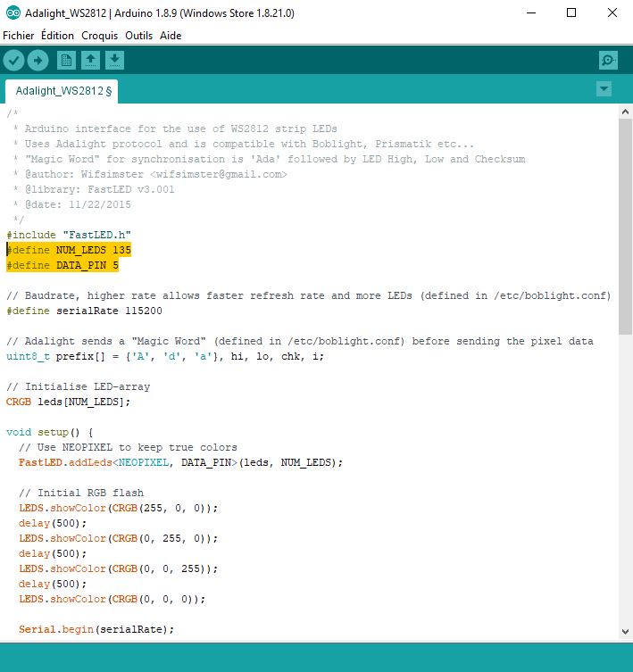Open a sketch with the up-arrow icon
This screenshot has width=633, height=672.
pos(90,61)
